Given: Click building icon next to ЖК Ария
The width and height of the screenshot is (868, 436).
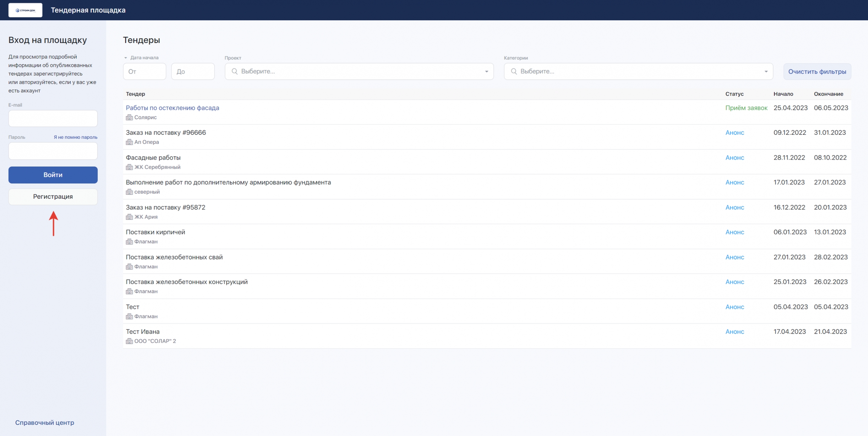Looking at the screenshot, I should [129, 217].
